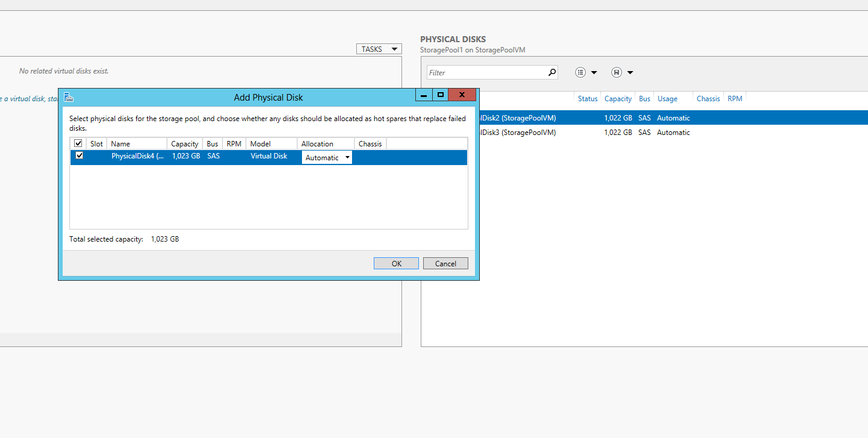Maximize the Add Physical Disk dialog
868x438 pixels.
tap(441, 95)
